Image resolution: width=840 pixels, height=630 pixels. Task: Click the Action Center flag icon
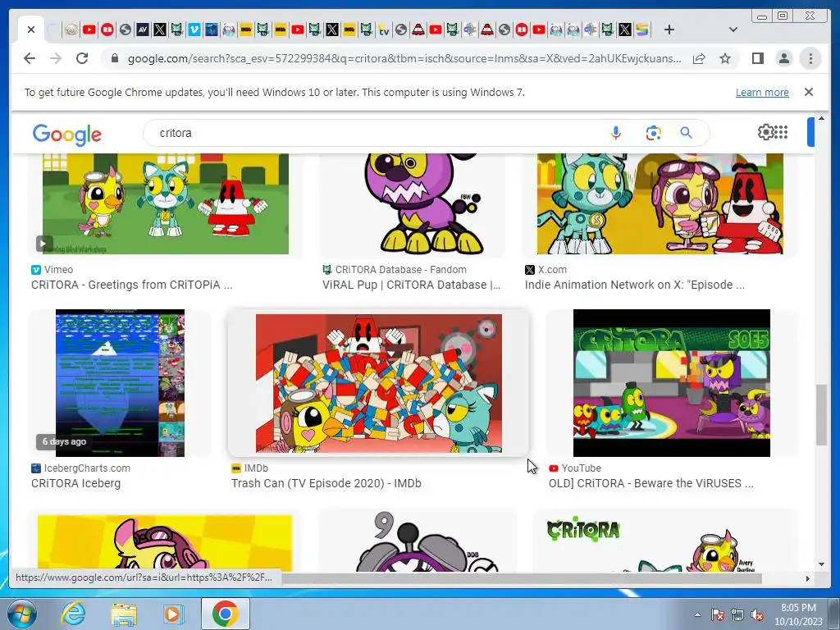[x=718, y=614]
